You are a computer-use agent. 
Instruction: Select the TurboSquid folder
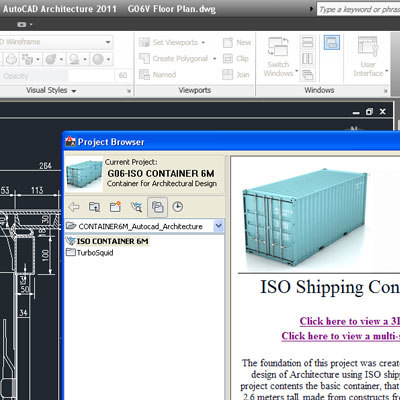tap(90, 253)
